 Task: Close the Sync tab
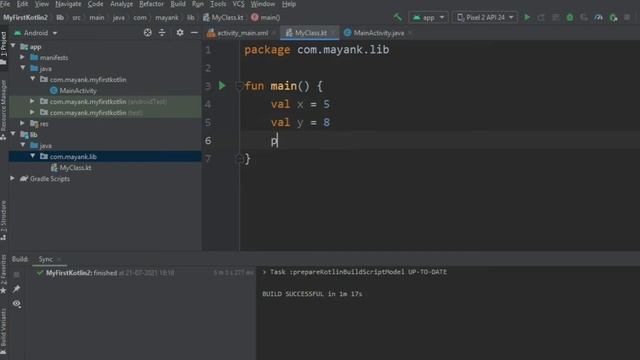pos(59,259)
